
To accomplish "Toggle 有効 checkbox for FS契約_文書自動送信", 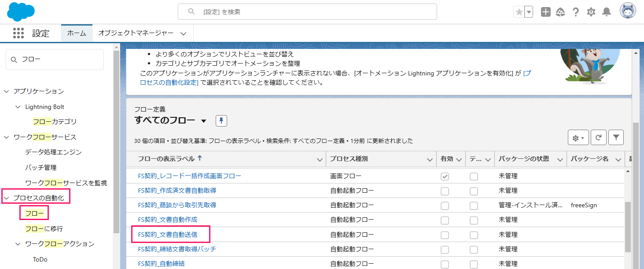I will click(445, 235).
